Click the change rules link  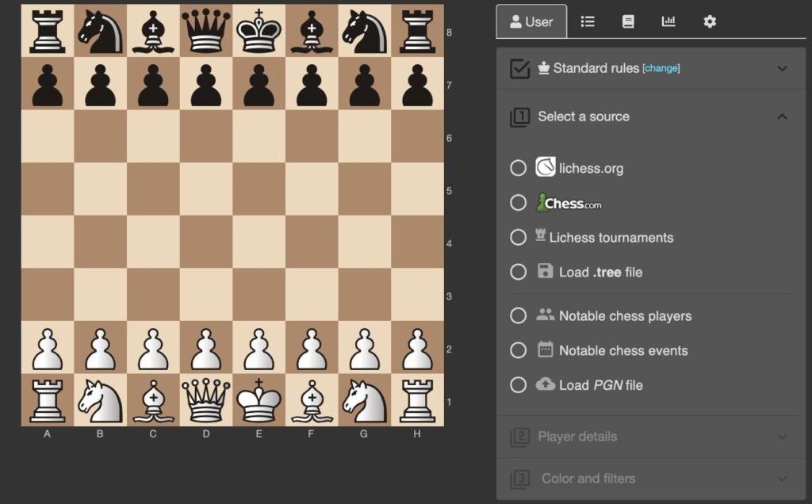point(661,69)
